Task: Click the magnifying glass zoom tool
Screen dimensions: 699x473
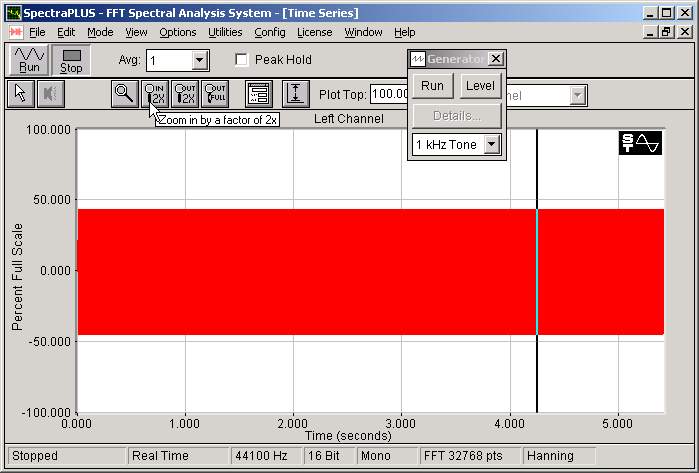Action: tap(125, 94)
